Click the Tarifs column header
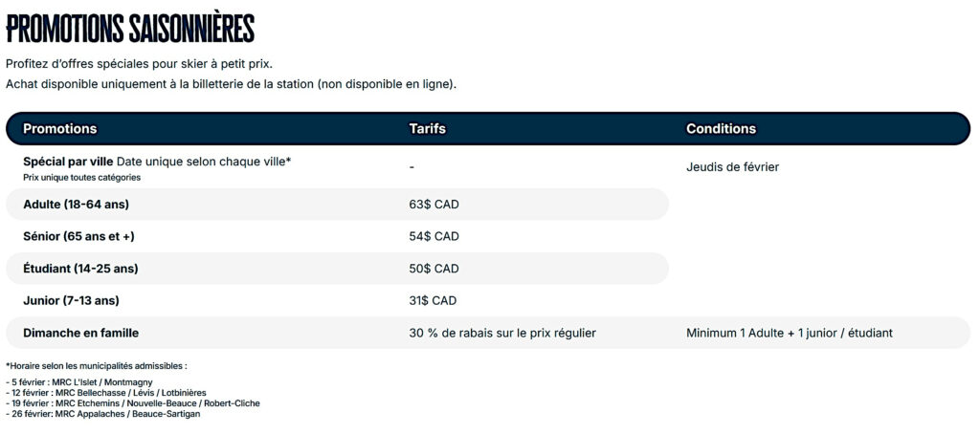Viewport: 980px width, 434px height. click(x=427, y=128)
